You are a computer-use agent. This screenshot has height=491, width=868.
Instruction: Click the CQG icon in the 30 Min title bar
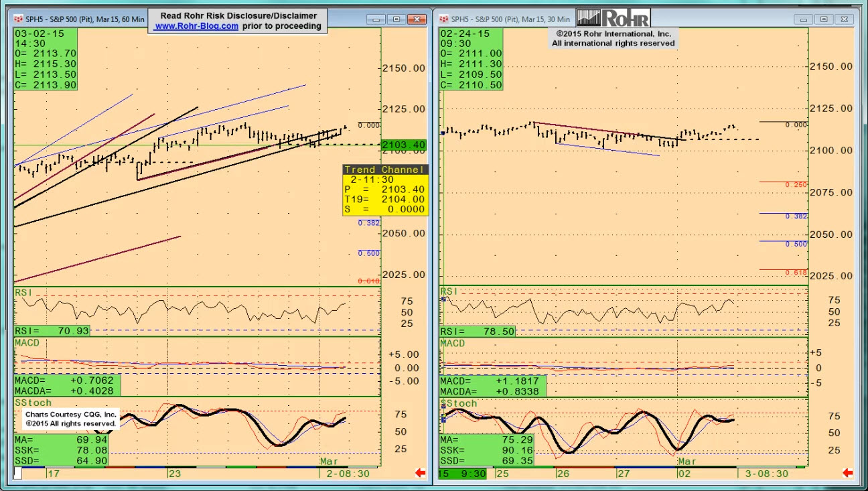pos(443,19)
